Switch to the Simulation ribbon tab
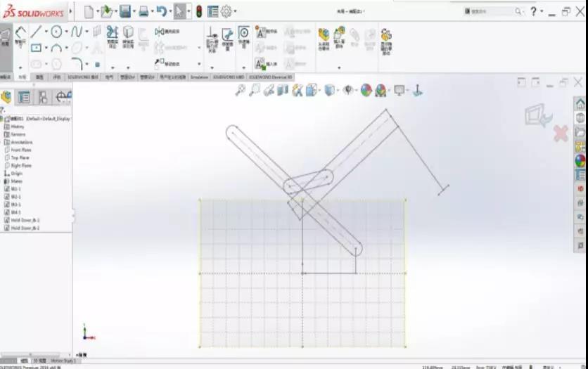Screen dimensions: 588x369 pos(199,77)
